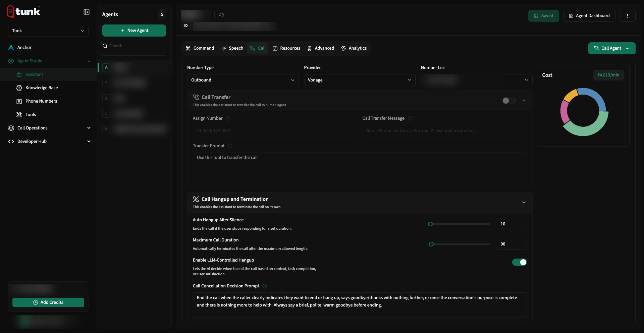This screenshot has width=644, height=333.
Task: Click the Saved button
Action: (544, 16)
